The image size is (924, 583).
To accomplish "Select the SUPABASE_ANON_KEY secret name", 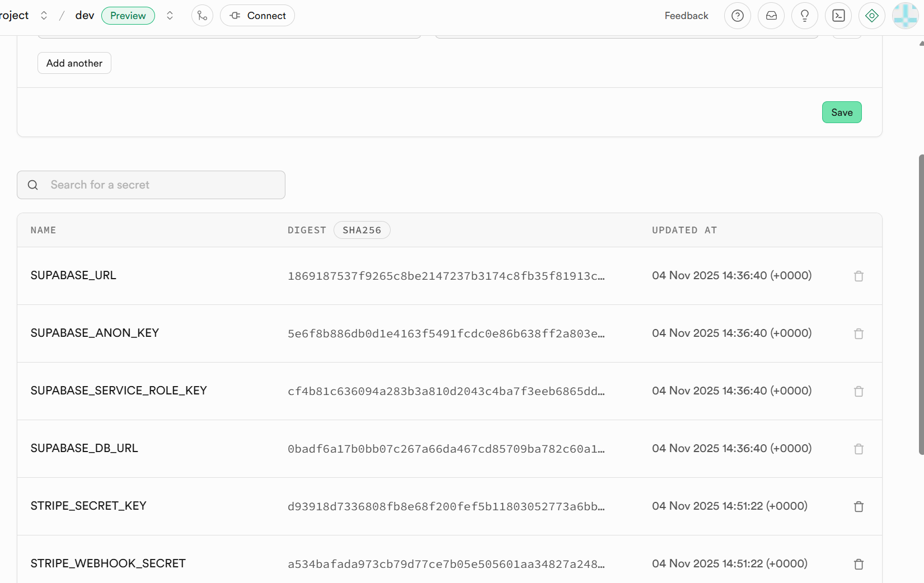I will (x=95, y=333).
